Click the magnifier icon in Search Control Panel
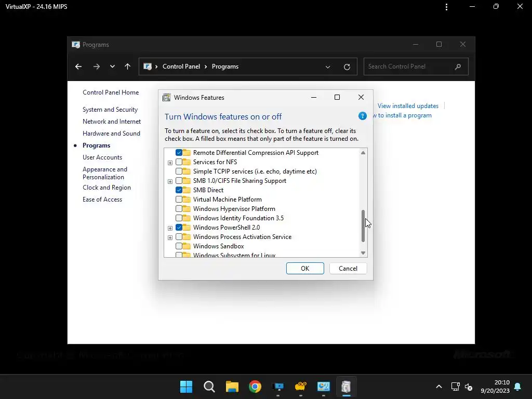Viewport: 532px width, 399px height. click(458, 66)
